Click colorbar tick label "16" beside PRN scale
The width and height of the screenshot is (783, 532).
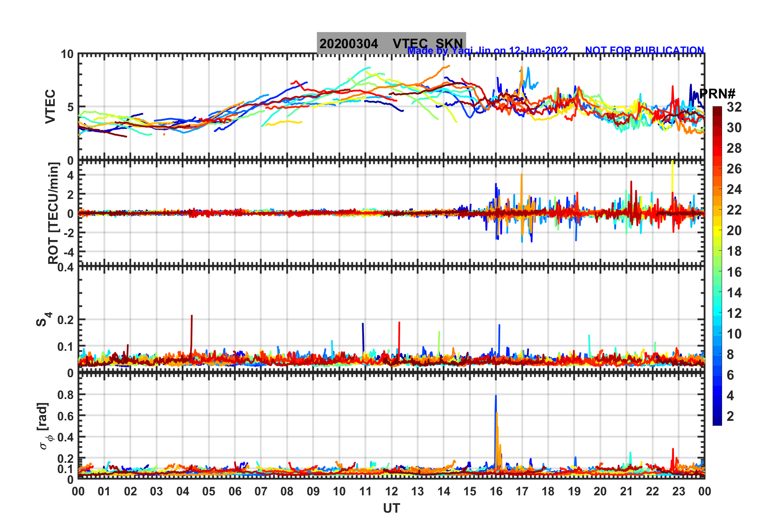coord(734,272)
